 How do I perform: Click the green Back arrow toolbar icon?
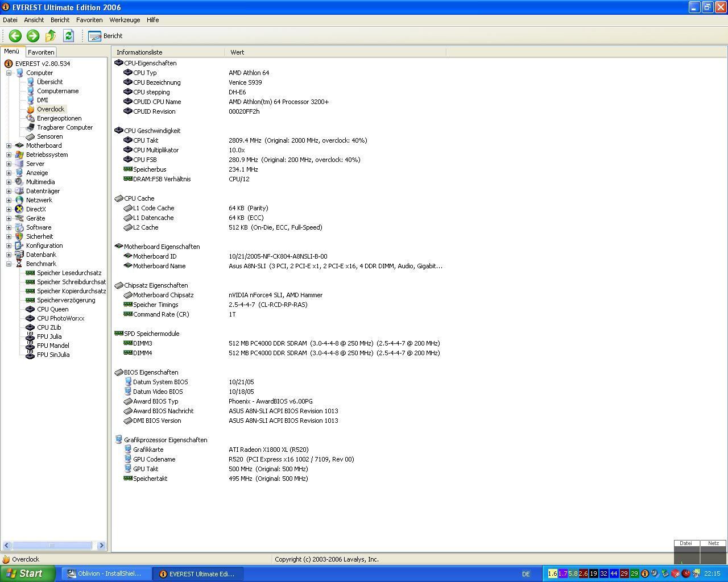pos(15,36)
